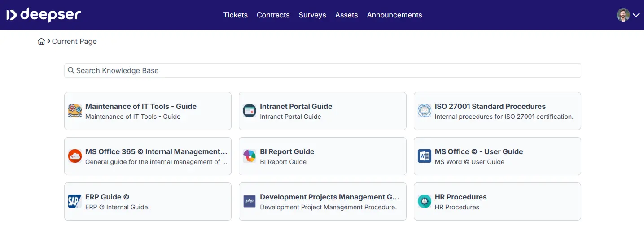Screen dimensions: 644x238
Task: Open ISO 27001 Standard Procedures title link
Action: pos(490,106)
